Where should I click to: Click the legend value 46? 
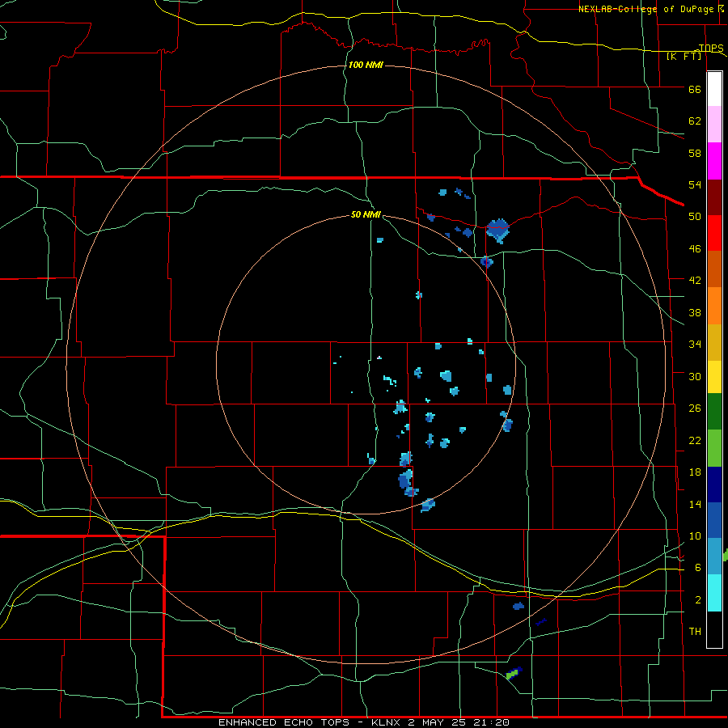[695, 249]
